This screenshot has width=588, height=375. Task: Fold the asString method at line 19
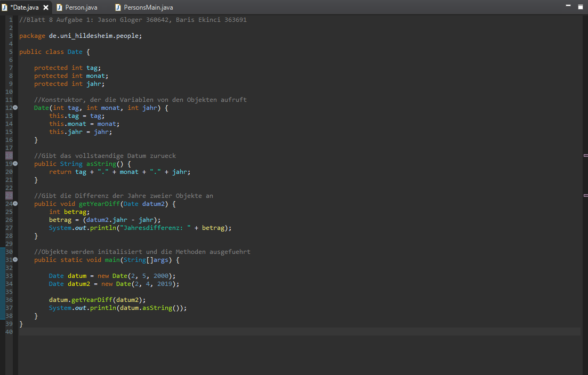coord(15,164)
